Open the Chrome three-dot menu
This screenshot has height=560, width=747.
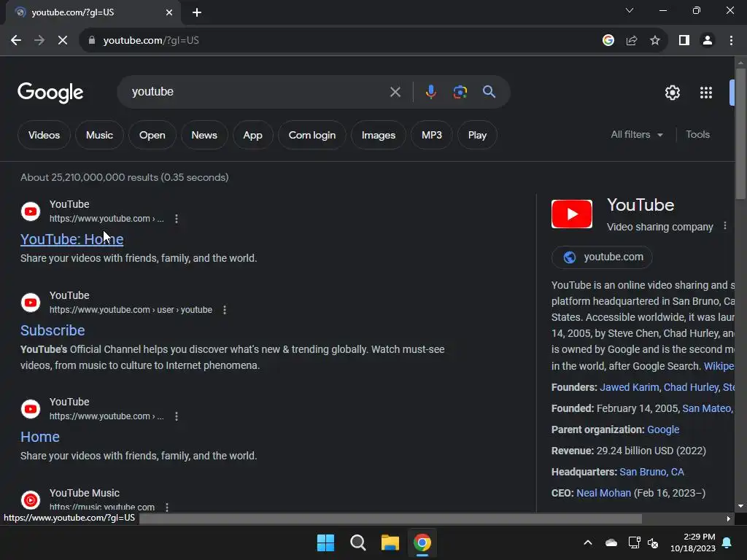731,41
